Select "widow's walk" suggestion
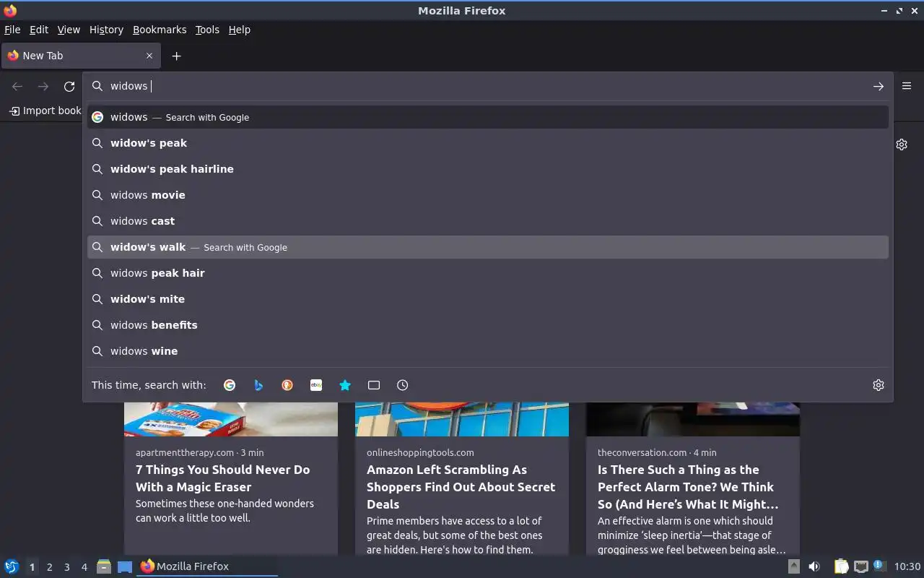 pos(488,247)
